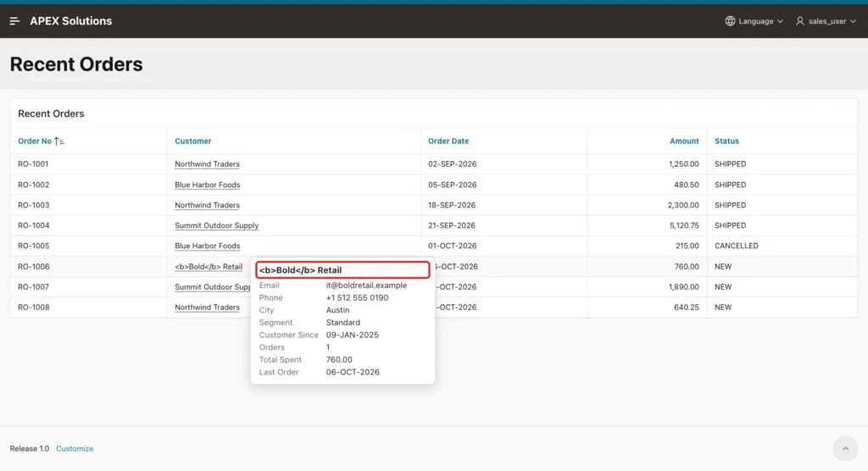Viewport: 868px width, 471px height.
Task: Select order number RO-1001
Action: [x=33, y=163]
